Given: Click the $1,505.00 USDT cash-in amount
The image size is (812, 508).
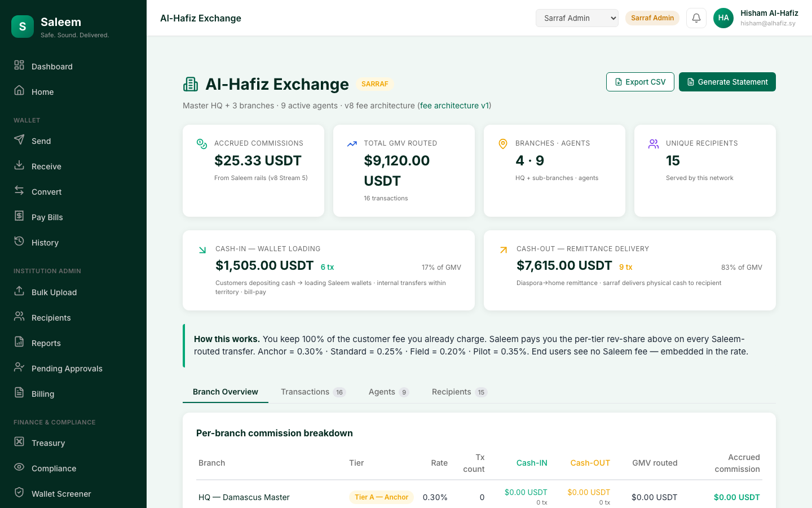Looking at the screenshot, I should (x=264, y=265).
